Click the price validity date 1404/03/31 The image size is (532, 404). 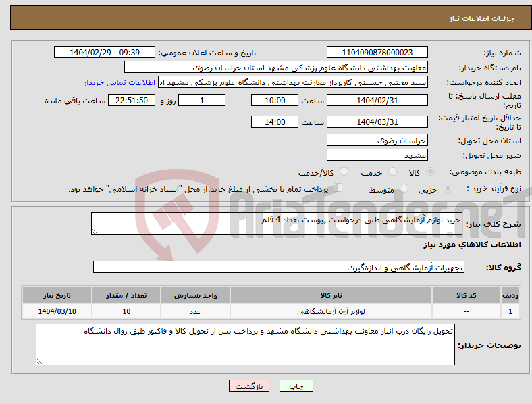377,122
